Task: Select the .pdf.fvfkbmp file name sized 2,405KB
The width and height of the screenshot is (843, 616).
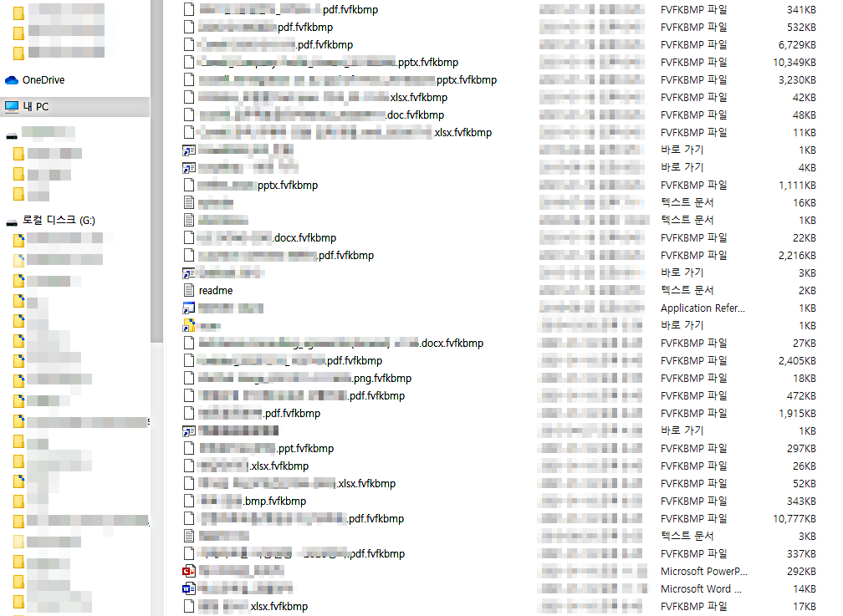Action: [290, 361]
